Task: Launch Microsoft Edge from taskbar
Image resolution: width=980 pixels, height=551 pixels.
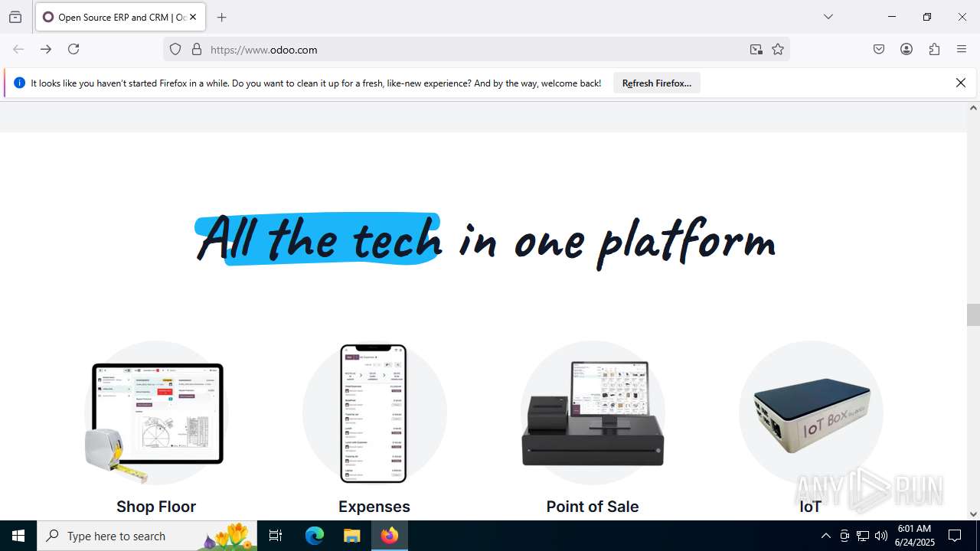Action: pyautogui.click(x=315, y=536)
